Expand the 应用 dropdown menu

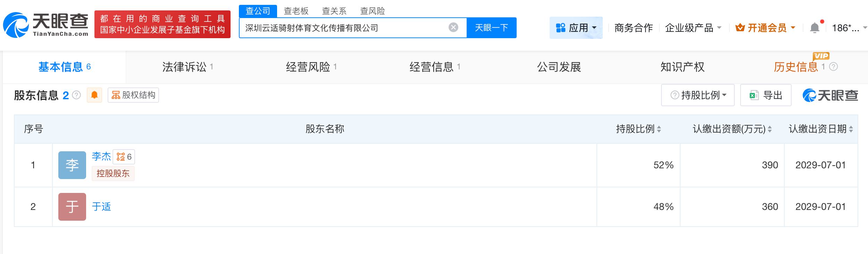point(576,28)
